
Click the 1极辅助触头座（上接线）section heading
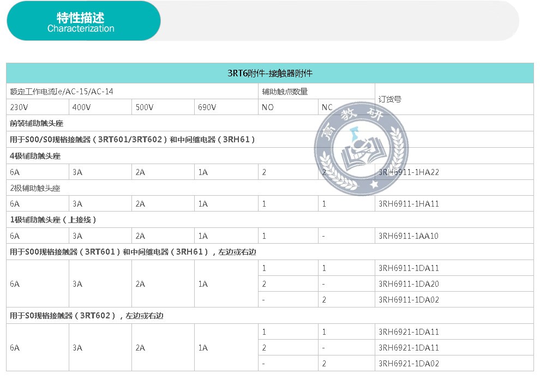270,220
